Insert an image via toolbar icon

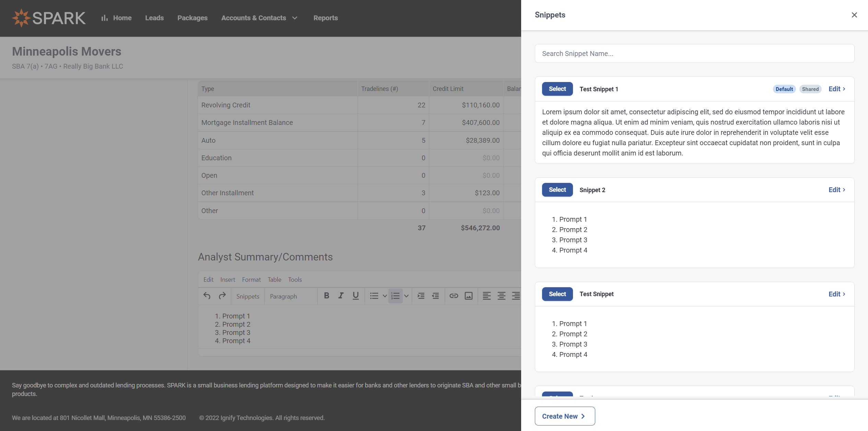point(469,296)
